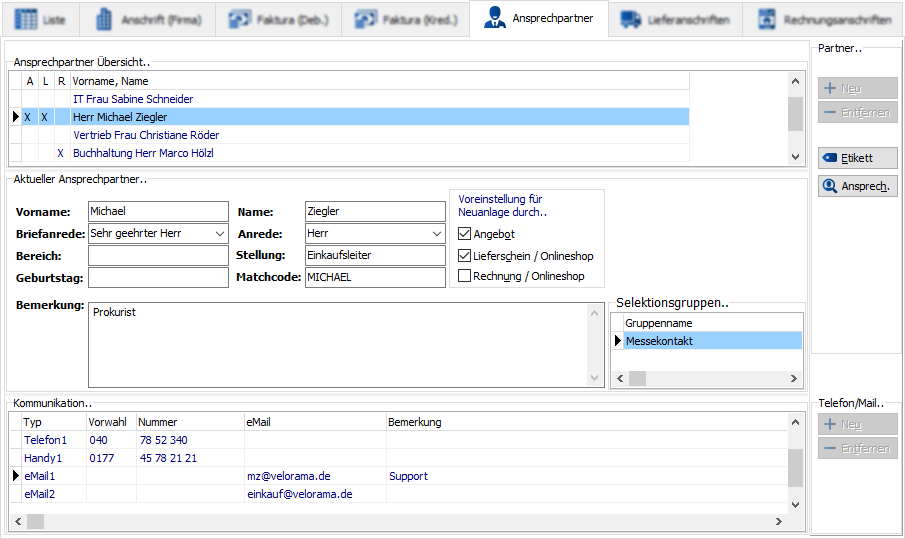Uncheck the Angebot checkbox
Viewport: 905px width, 539px height.
(x=464, y=234)
